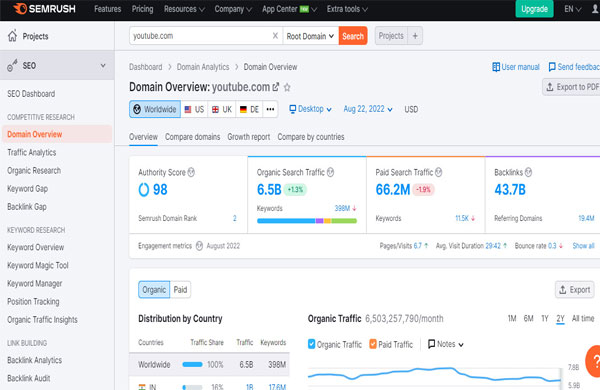Image resolution: width=600 pixels, height=390 pixels.
Task: Open Pricing in top menu
Action: [x=142, y=9]
